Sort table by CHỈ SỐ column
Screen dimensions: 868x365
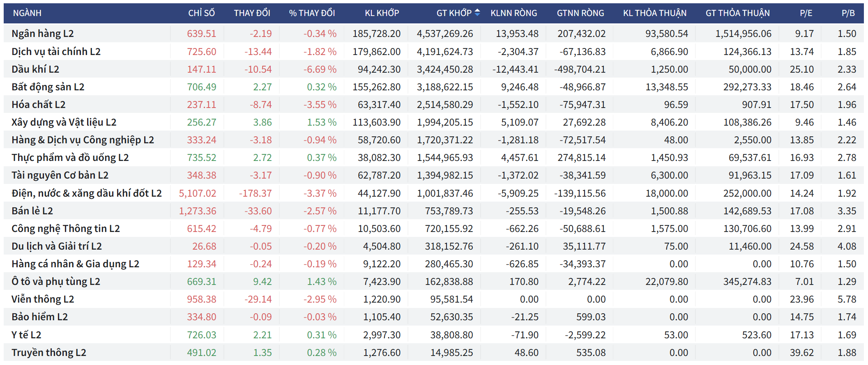[201, 13]
